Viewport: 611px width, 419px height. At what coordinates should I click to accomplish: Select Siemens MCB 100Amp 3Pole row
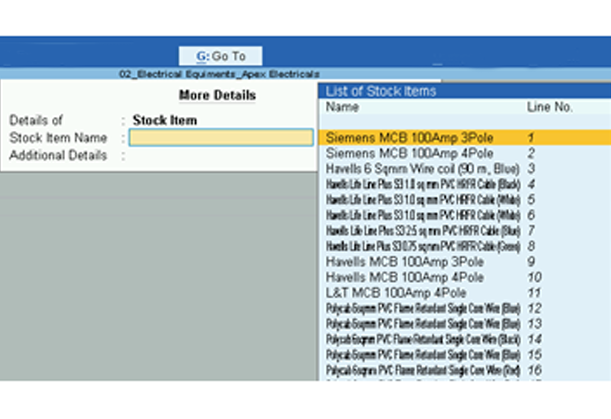464,138
